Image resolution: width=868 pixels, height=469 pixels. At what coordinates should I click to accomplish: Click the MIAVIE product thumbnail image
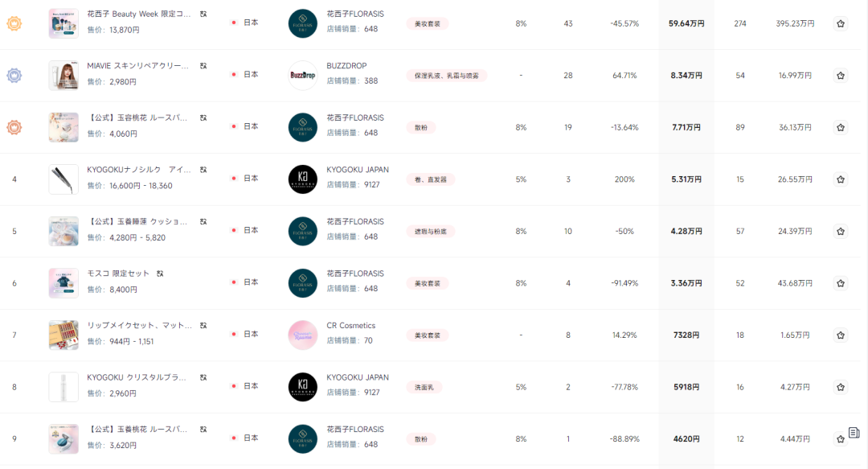(x=63, y=75)
